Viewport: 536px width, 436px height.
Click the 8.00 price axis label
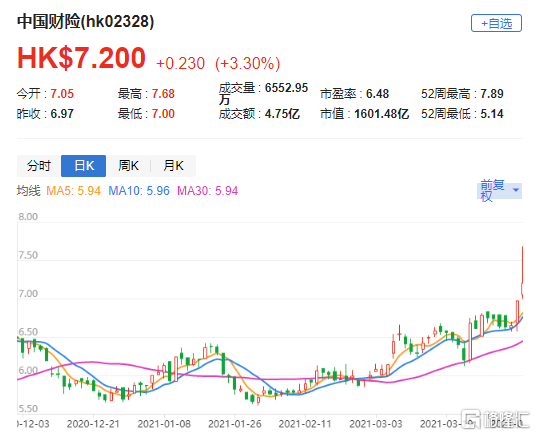(28, 216)
